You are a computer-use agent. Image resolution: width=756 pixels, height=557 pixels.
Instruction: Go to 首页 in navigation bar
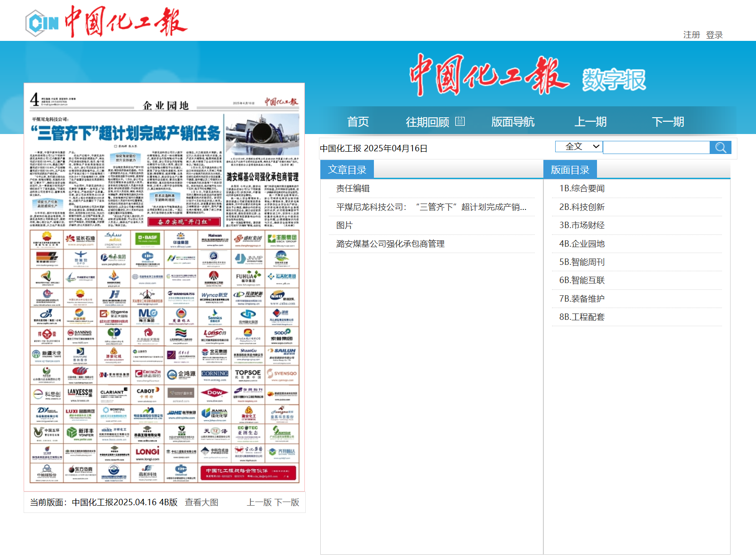coord(358,122)
